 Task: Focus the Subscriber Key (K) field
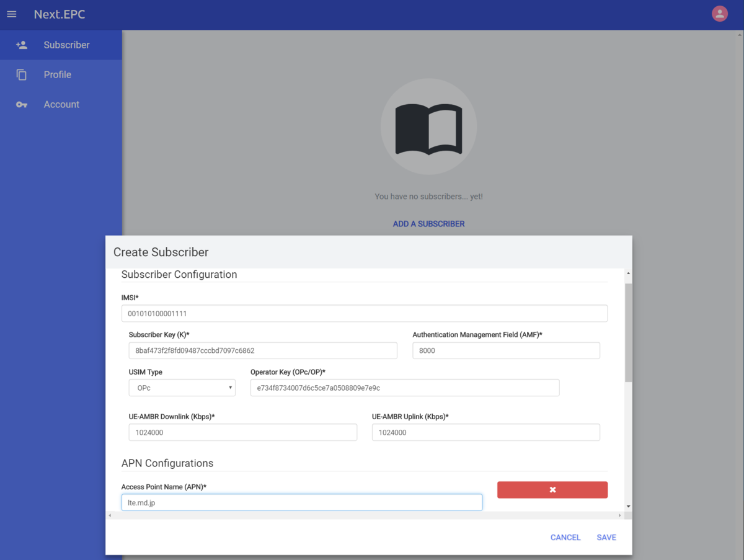click(263, 350)
